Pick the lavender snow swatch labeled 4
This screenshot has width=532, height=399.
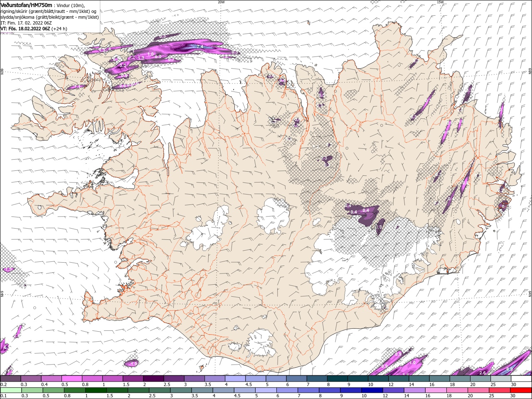(235, 379)
